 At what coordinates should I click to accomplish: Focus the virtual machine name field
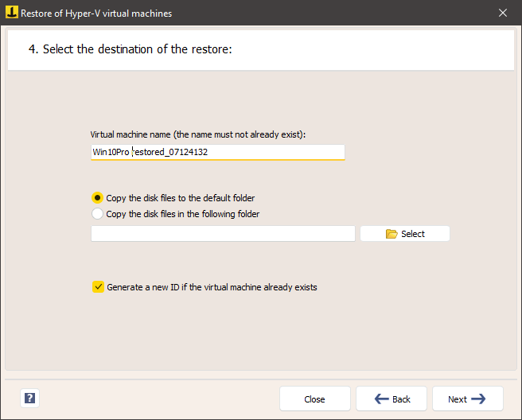click(218, 152)
